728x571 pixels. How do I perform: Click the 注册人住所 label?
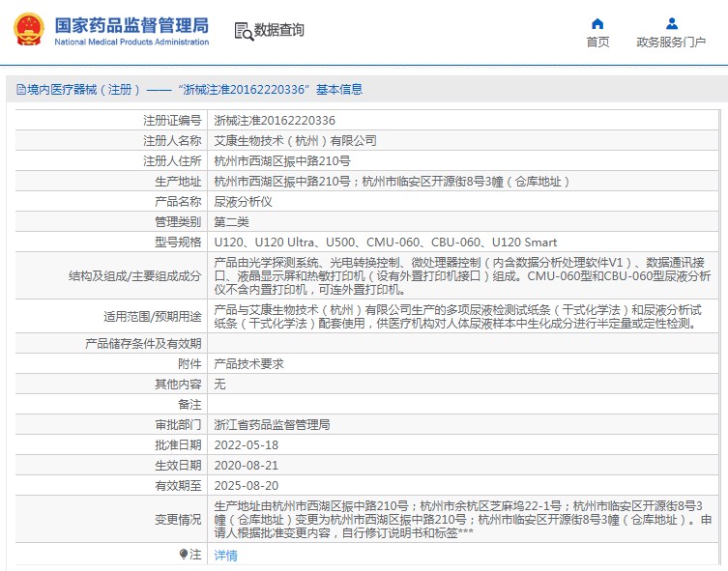tap(172, 161)
